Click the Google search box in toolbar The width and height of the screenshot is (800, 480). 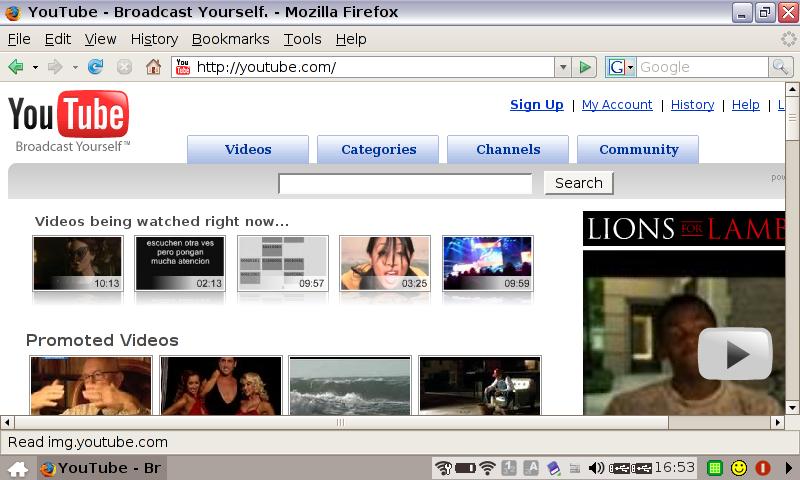click(702, 67)
